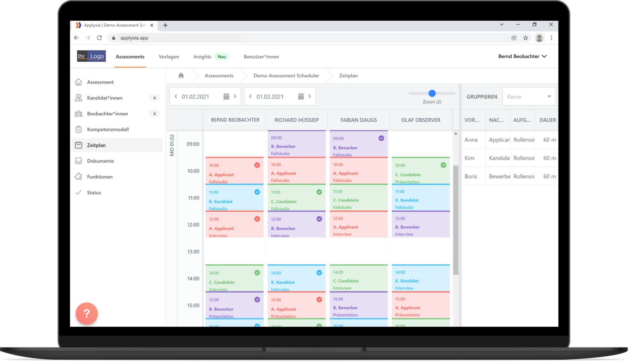Select the Kim row in the table
Viewport: 644px width, 362px height.
pyautogui.click(x=510, y=158)
